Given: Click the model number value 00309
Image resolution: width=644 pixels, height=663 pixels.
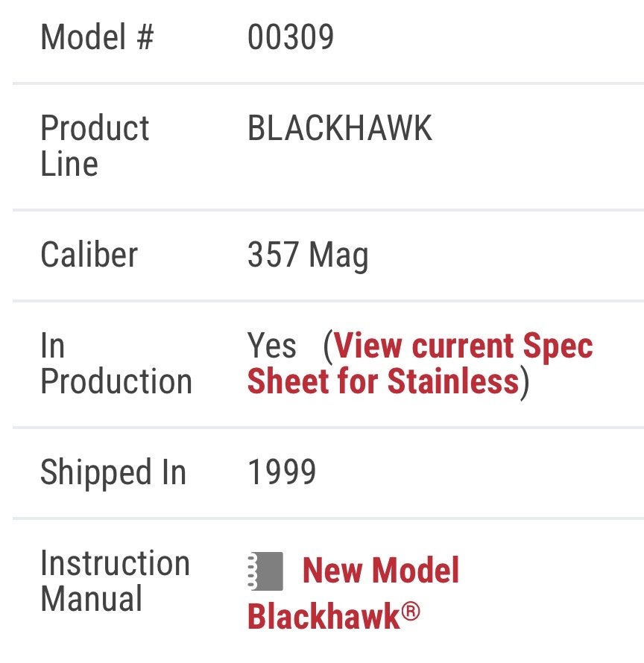Looking at the screenshot, I should click(290, 37).
